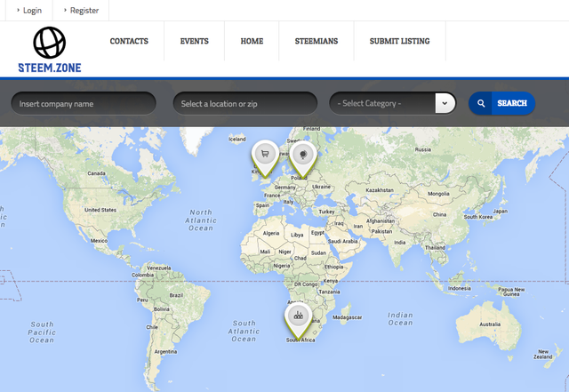Click the 'Papua New Guinea' map label
Viewport: 569px width, 392px height.
(x=511, y=292)
